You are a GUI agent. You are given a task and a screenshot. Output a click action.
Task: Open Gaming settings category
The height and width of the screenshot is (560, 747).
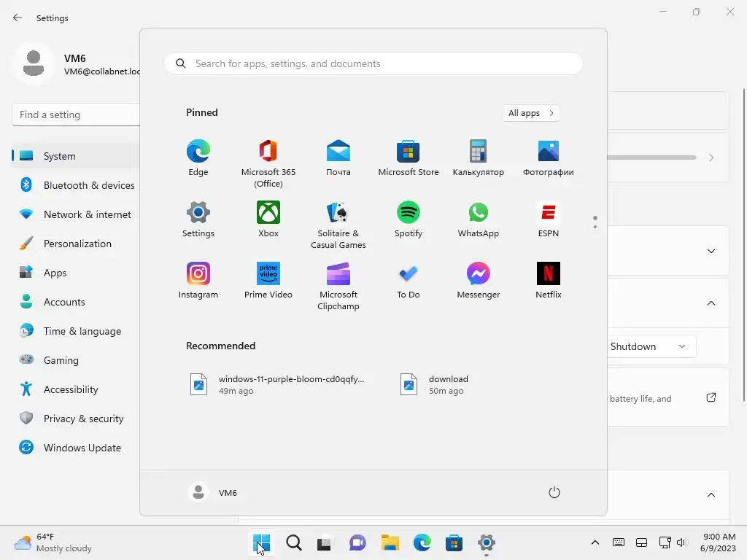click(76, 360)
